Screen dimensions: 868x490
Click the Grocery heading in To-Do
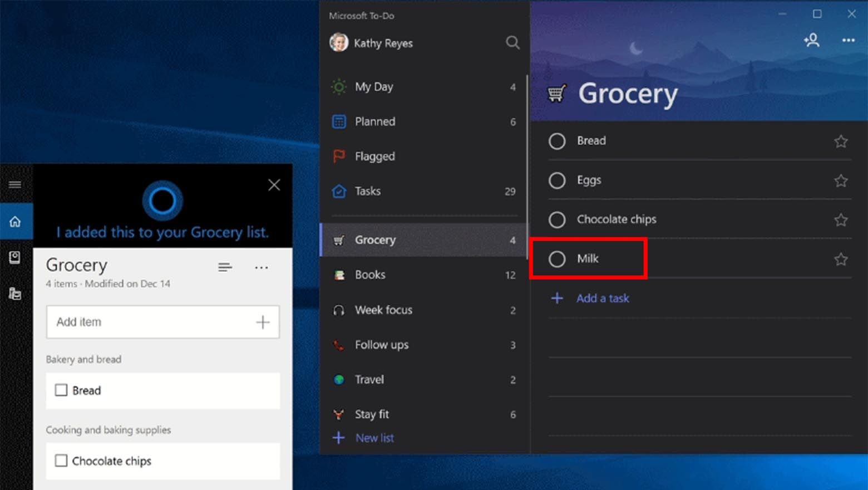628,94
